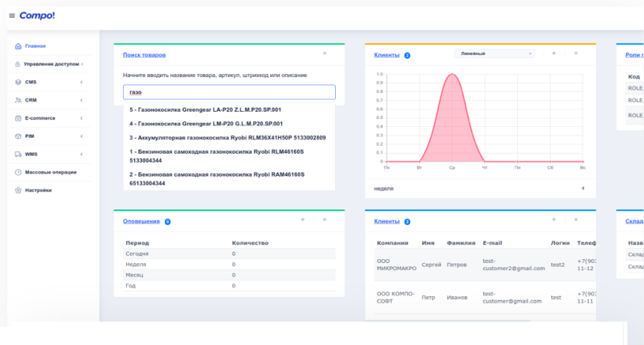
Task: Click the E-commerce shop icon
Action: point(18,118)
